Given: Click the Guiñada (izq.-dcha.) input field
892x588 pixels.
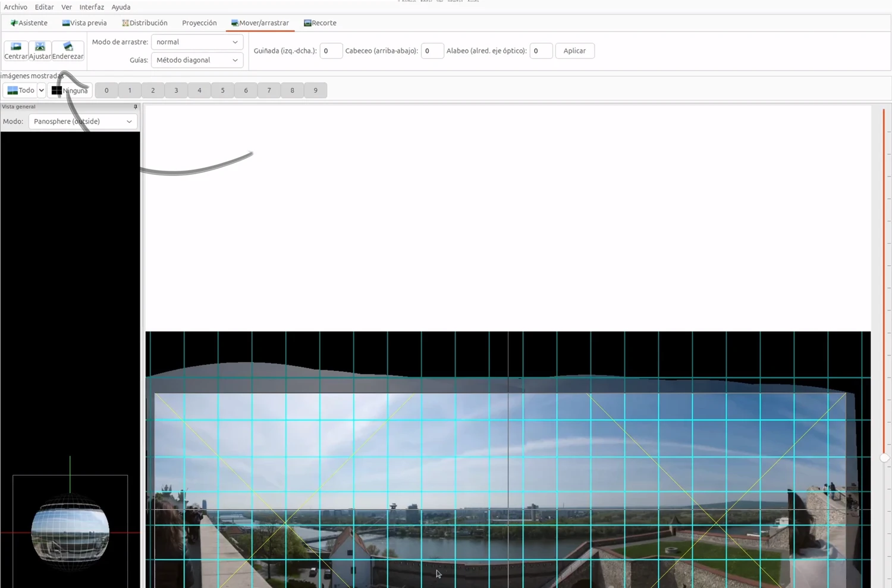Looking at the screenshot, I should (x=331, y=51).
